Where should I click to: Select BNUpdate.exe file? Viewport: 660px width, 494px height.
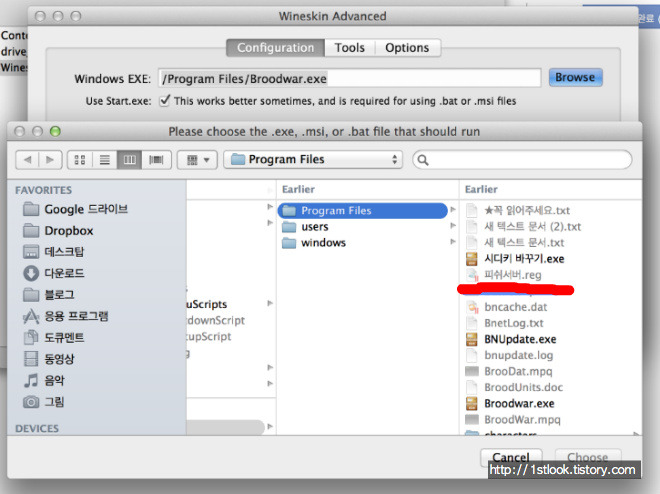[x=511, y=339]
